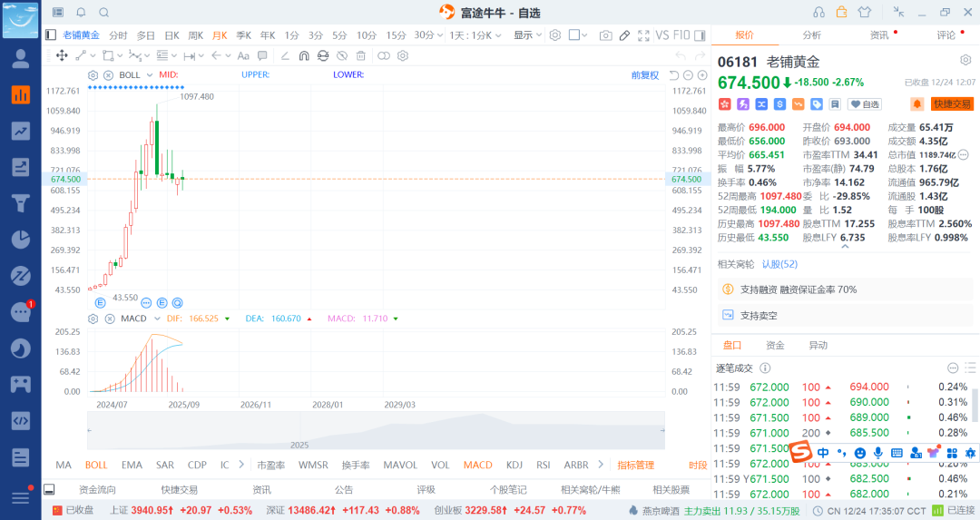Open the game controller icon in sidebar

(x=21, y=385)
